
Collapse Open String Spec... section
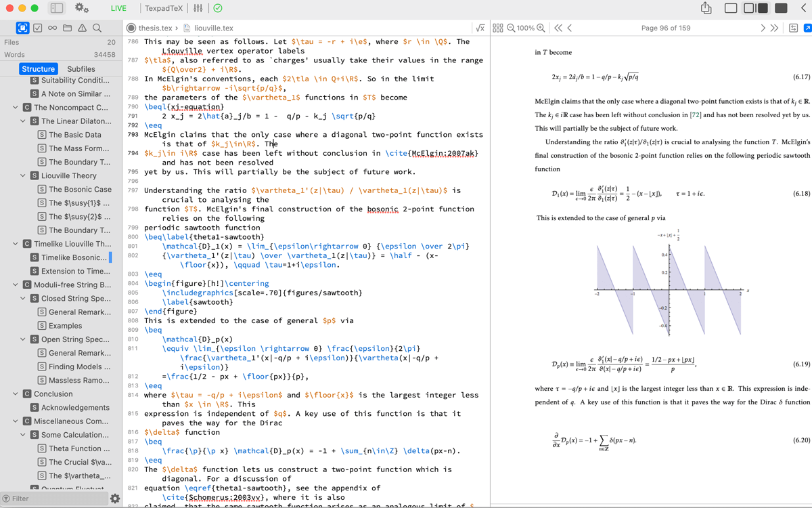click(x=23, y=339)
